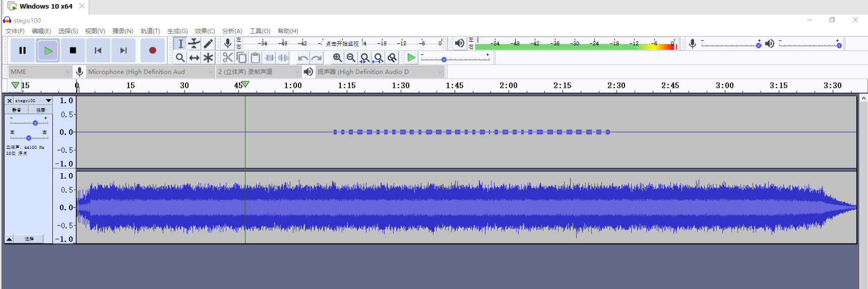Open the MME audio host dropdown
Image resolution: width=868 pixels, height=289 pixels.
40,72
